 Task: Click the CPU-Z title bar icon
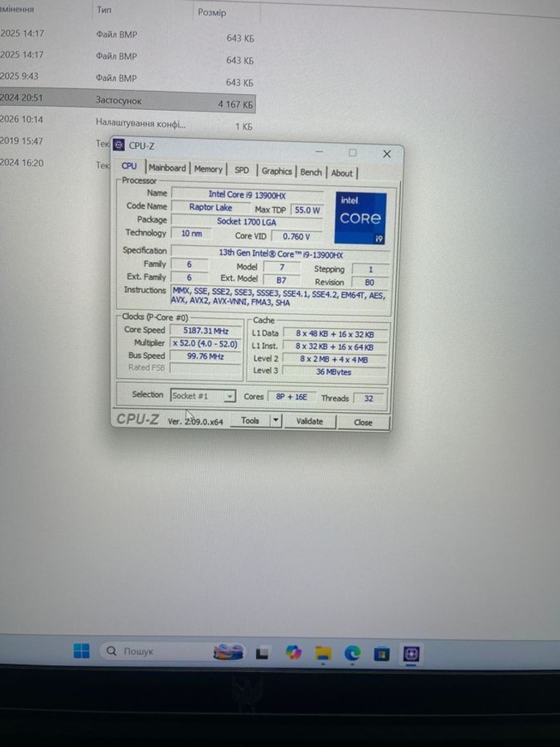(x=119, y=145)
